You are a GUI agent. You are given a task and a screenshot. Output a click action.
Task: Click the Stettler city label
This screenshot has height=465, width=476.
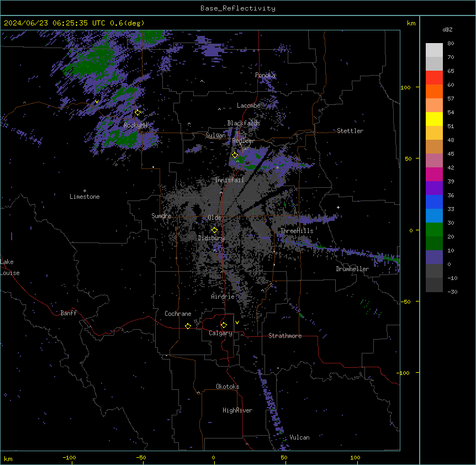click(350, 131)
